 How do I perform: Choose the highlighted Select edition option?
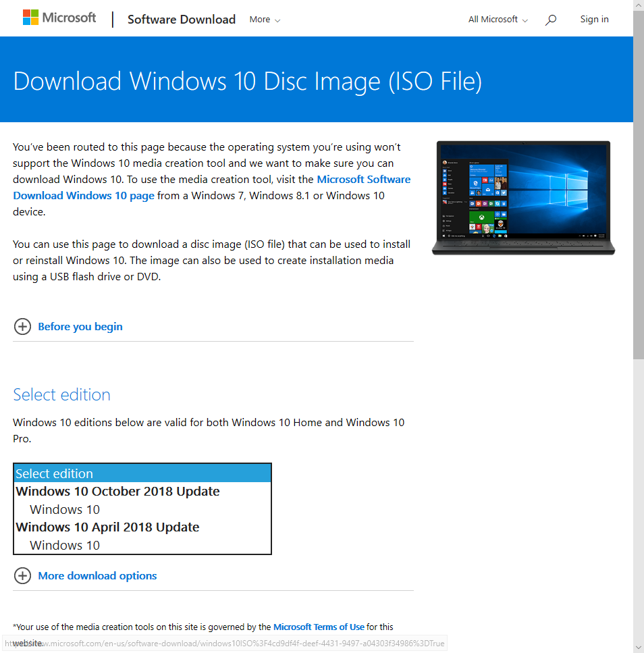click(x=142, y=473)
